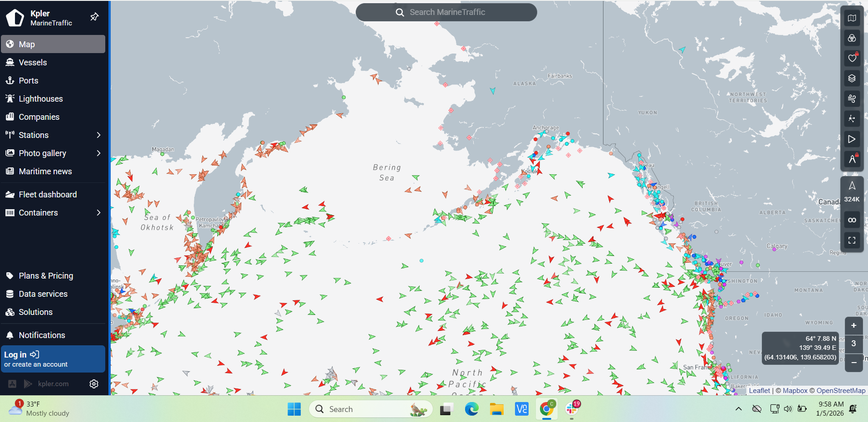Toggle fullscreen map mode
The width and height of the screenshot is (868, 422).
(x=852, y=240)
